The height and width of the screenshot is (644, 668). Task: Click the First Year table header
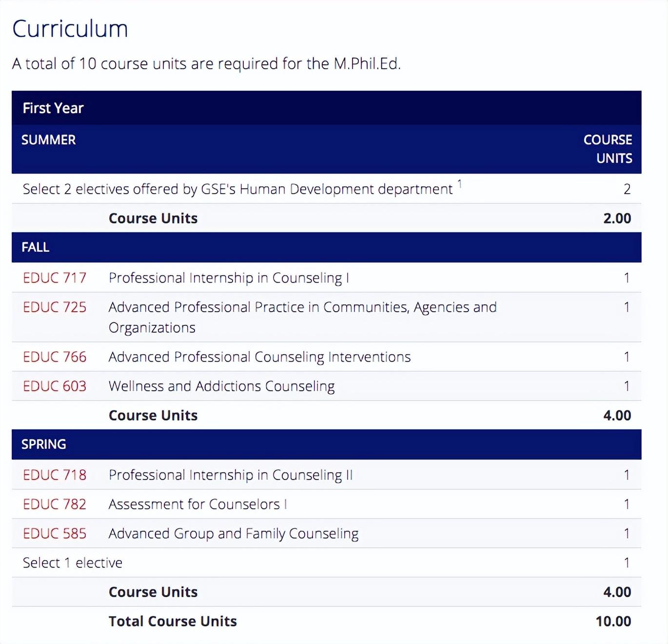click(53, 108)
